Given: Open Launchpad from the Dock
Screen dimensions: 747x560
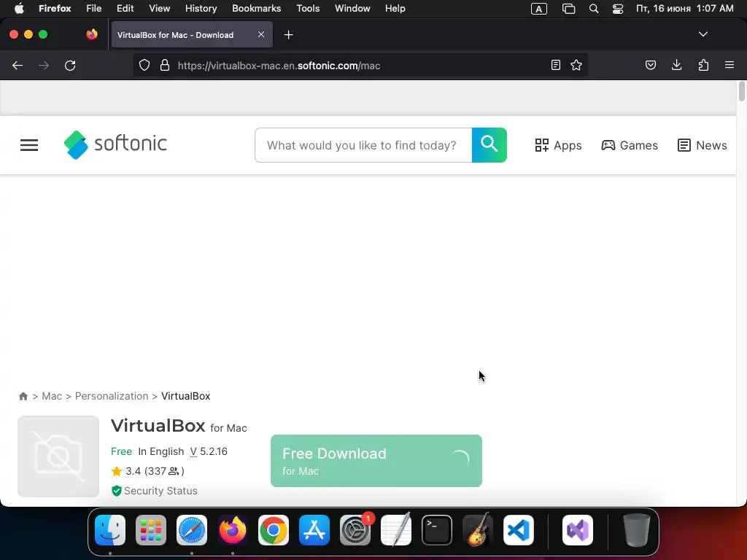Looking at the screenshot, I should click(x=151, y=530).
